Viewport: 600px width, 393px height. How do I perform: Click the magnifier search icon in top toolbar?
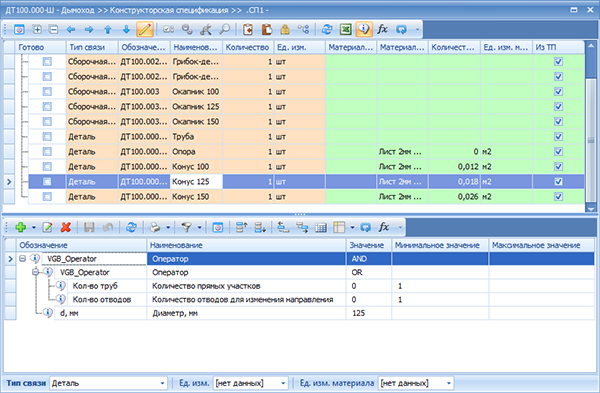pos(225,29)
